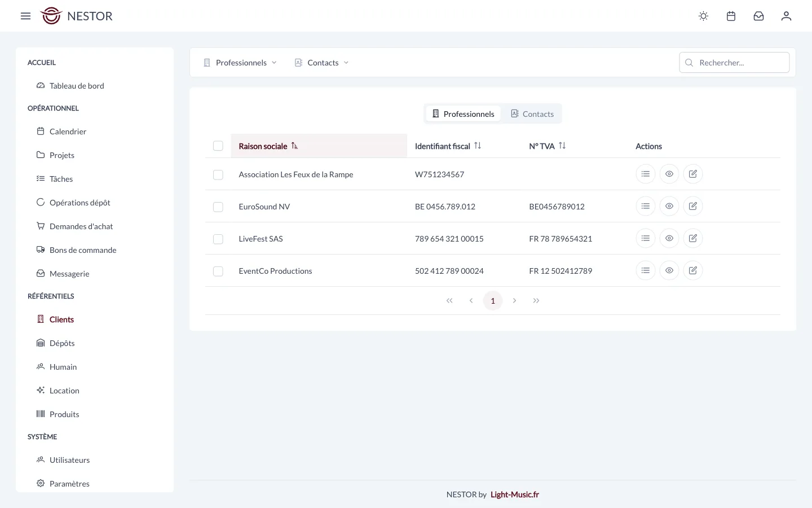812x508 pixels.
Task: Open the inbox icon in the top bar
Action: click(758, 16)
